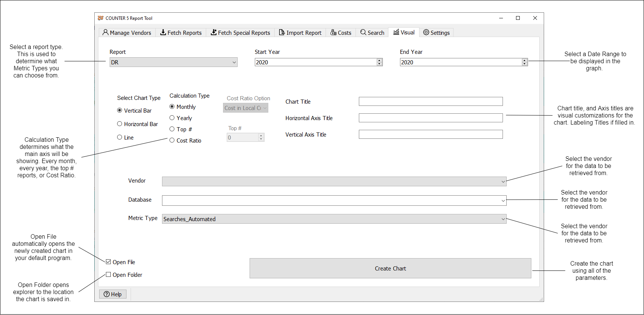Enable the Open Folder checkbox
Screen dimensions: 644x315
pyautogui.click(x=109, y=275)
